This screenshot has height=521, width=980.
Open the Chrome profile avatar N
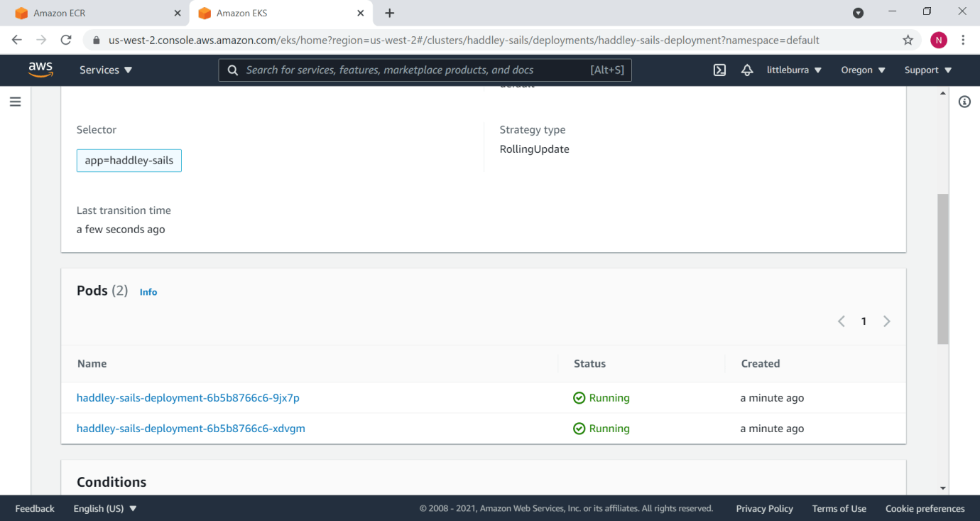click(x=939, y=40)
